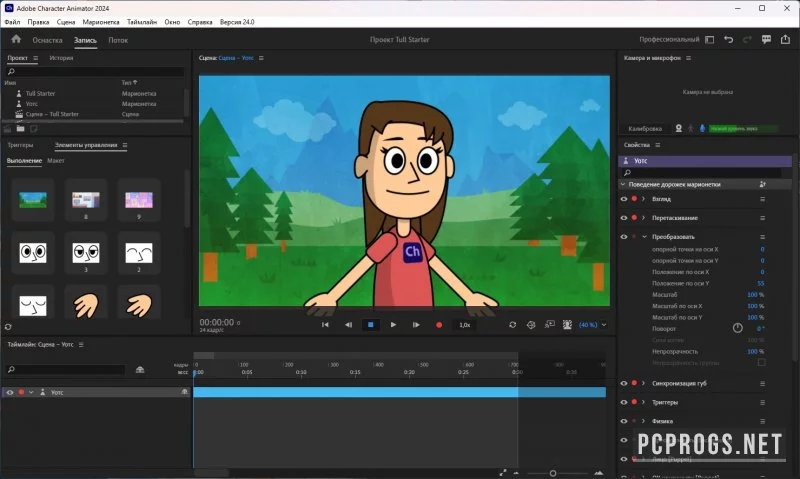
Task: Toggle the workspace layout icon next to Профессиональный
Action: point(710,39)
